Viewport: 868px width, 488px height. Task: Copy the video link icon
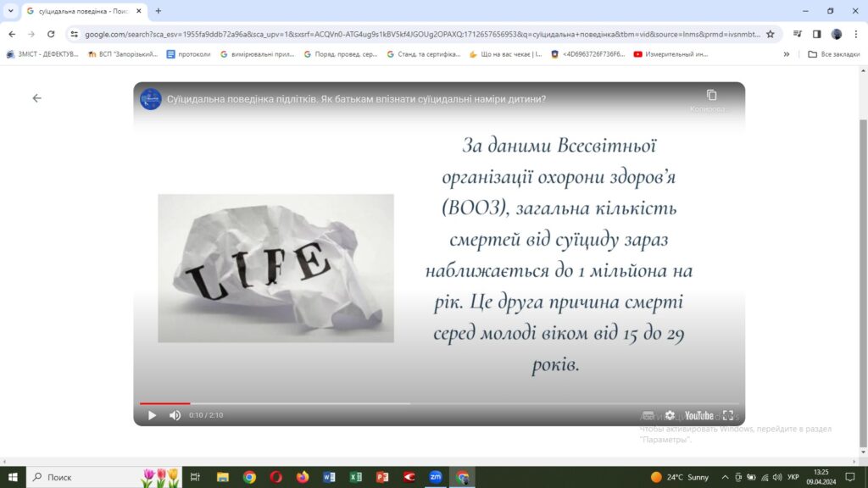pos(711,95)
